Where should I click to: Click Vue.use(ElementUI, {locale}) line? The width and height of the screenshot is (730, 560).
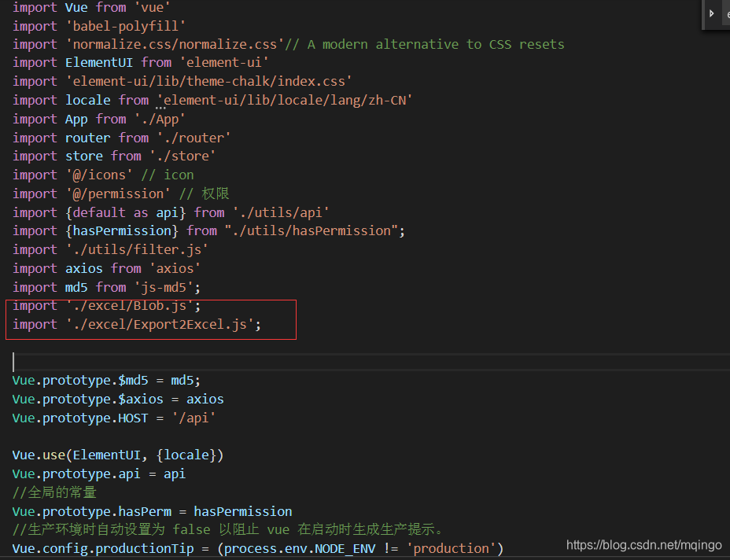point(118,455)
